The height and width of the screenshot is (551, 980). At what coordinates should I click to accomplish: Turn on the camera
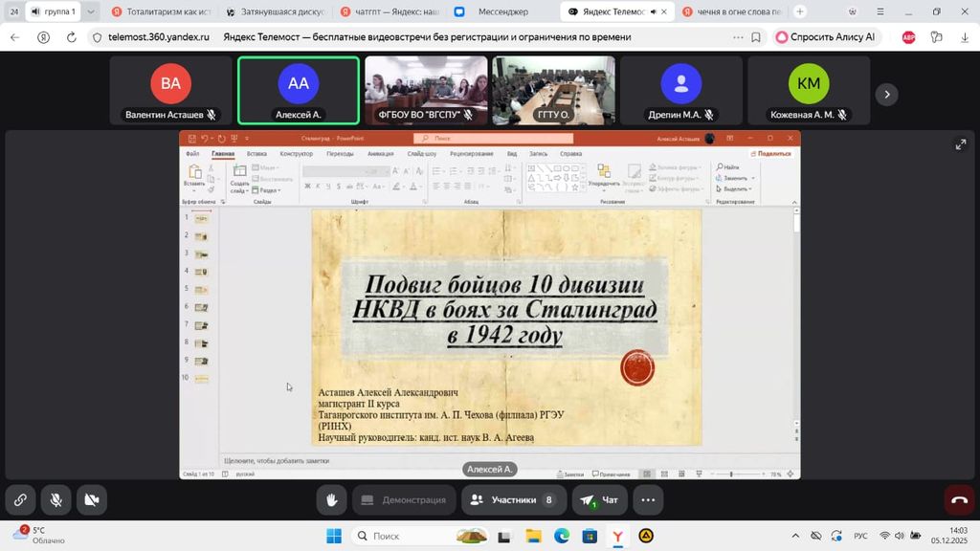pos(91,499)
